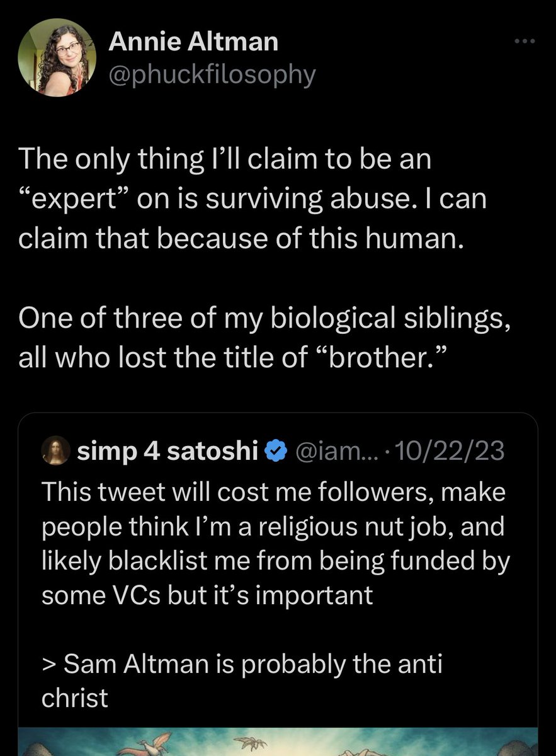Click "likely blacklist me from being funded" line

tap(275, 561)
